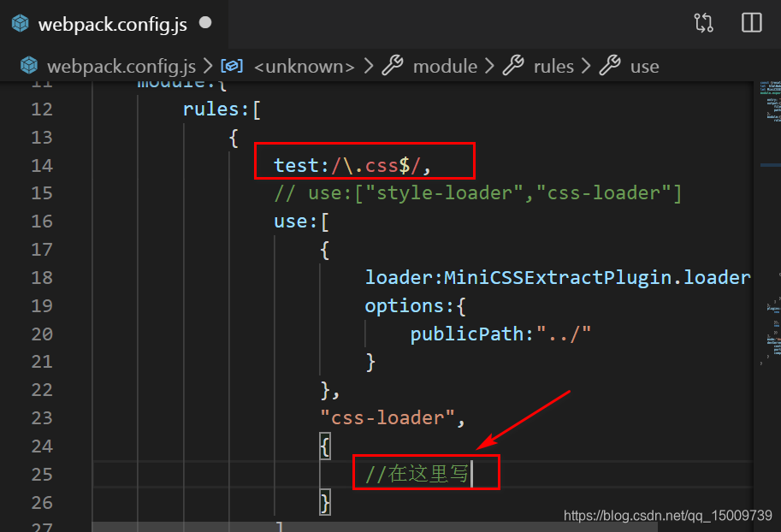Click the webpack icon in the breadcrumb bar
This screenshot has width=781, height=532.
pyautogui.click(x=28, y=66)
